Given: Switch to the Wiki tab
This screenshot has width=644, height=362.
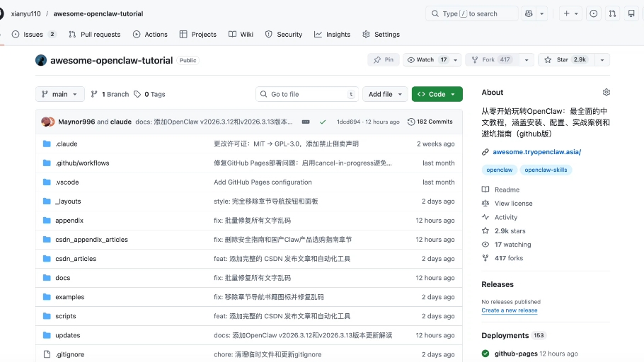Looking at the screenshot, I should point(241,35).
